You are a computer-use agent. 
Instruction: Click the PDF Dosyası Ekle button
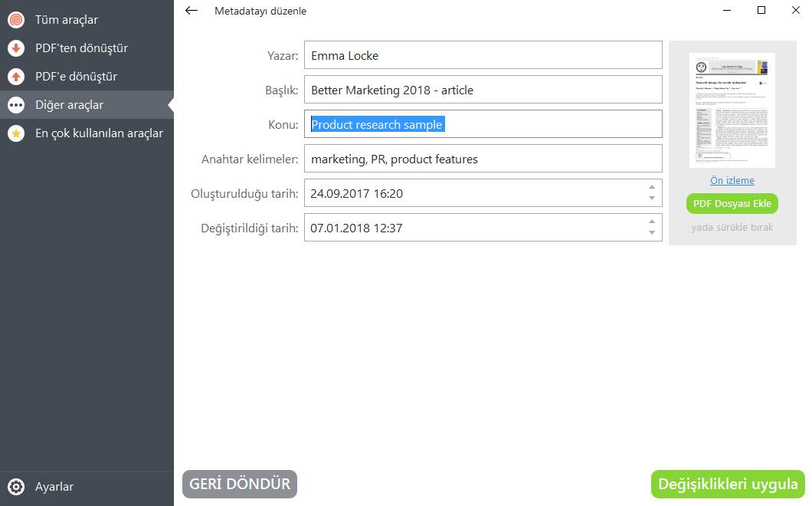pos(732,204)
